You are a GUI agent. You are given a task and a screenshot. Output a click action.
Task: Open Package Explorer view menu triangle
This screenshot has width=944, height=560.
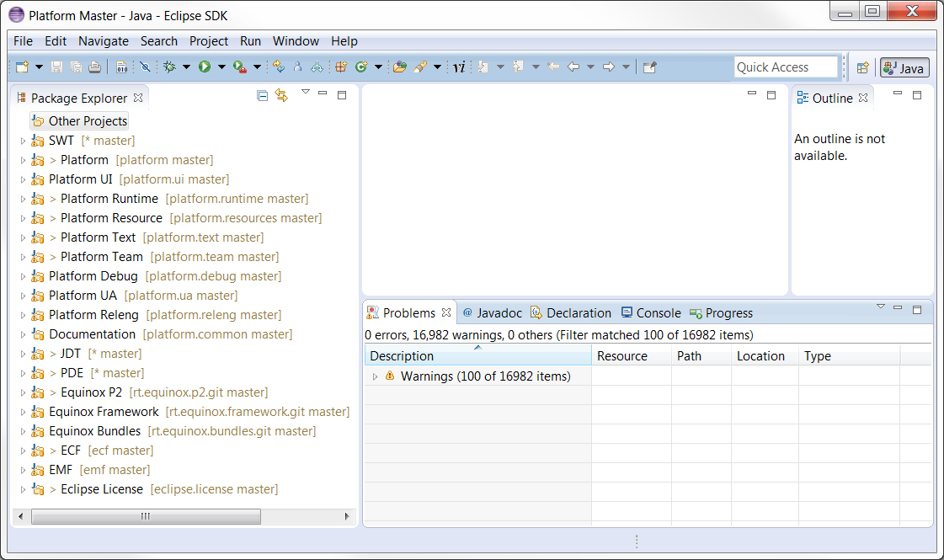[305, 92]
